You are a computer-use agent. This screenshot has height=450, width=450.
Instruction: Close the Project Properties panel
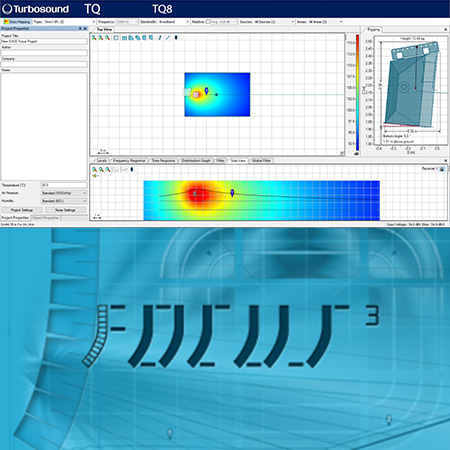(85, 29)
